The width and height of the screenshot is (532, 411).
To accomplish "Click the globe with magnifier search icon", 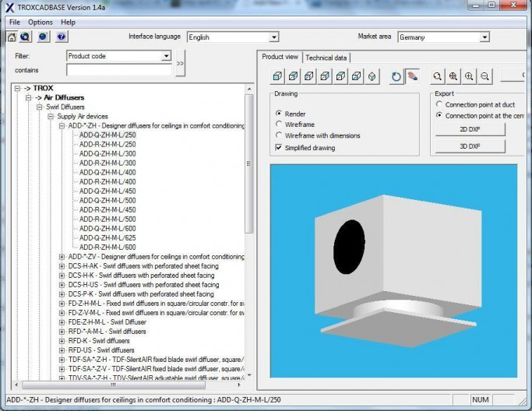I will [25, 37].
